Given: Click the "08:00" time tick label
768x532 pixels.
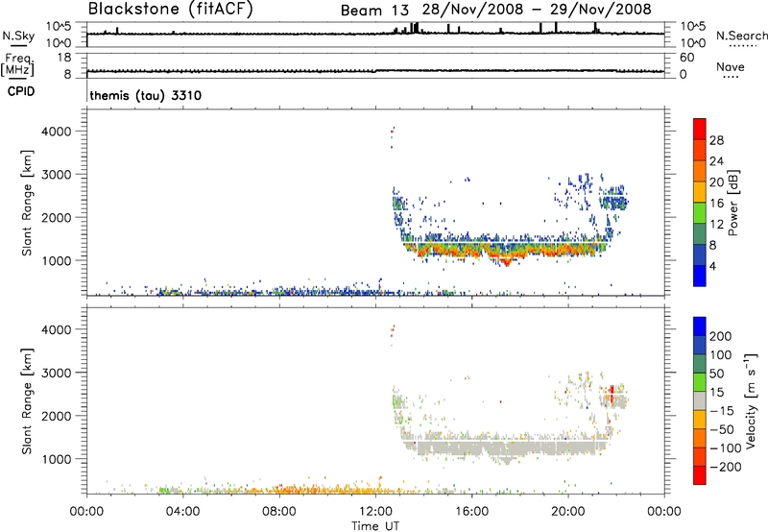Looking at the screenshot, I should pyautogui.click(x=279, y=512).
